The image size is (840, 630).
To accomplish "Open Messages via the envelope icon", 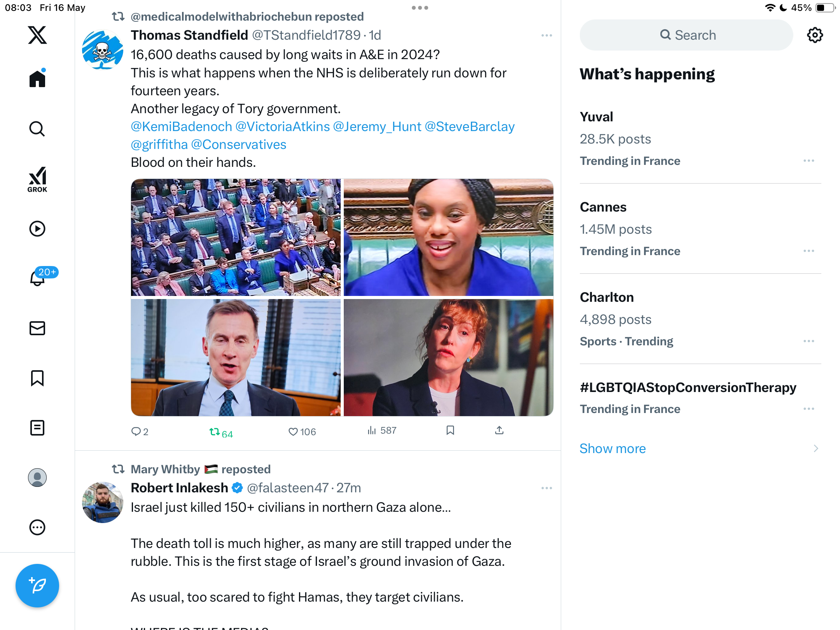I will (37, 328).
